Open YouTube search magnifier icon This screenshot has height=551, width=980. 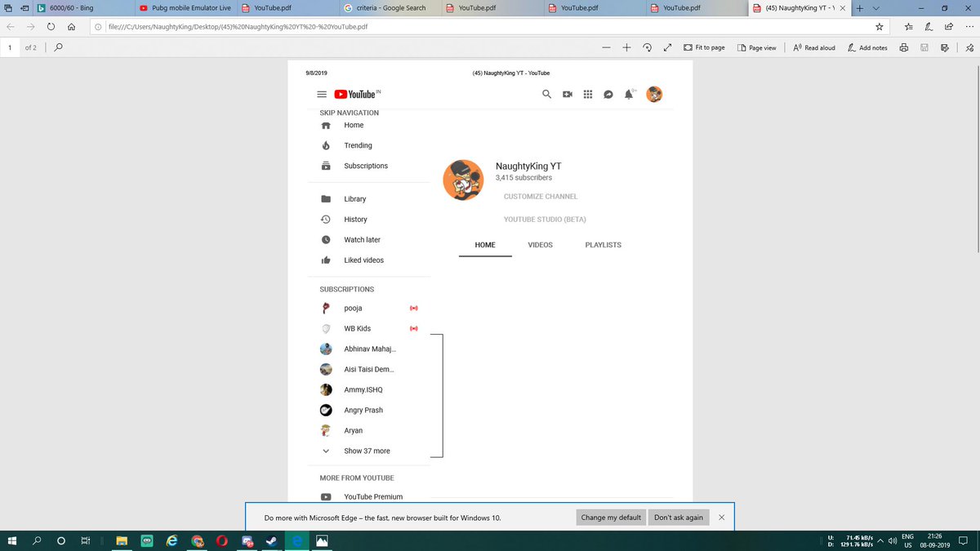coord(547,95)
